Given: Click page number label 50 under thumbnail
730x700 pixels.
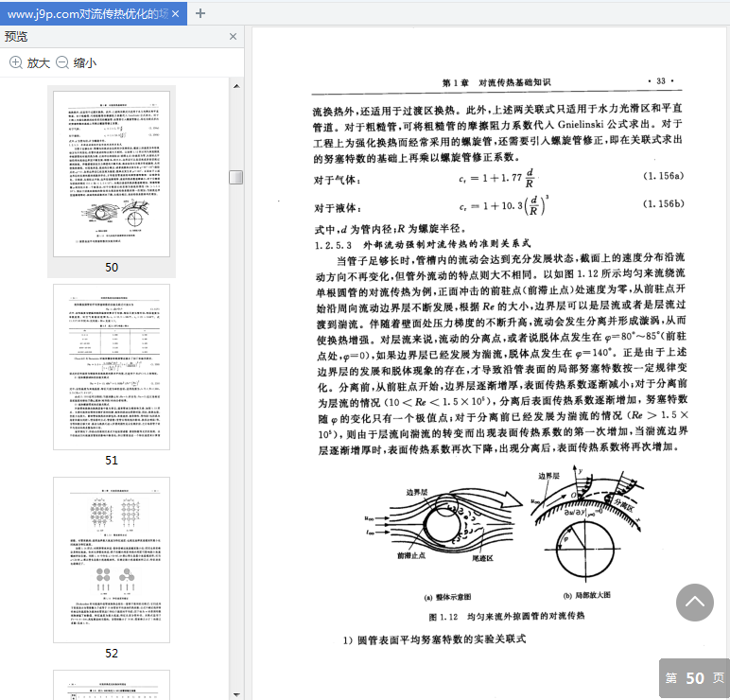Looking at the screenshot, I should 112,268.
